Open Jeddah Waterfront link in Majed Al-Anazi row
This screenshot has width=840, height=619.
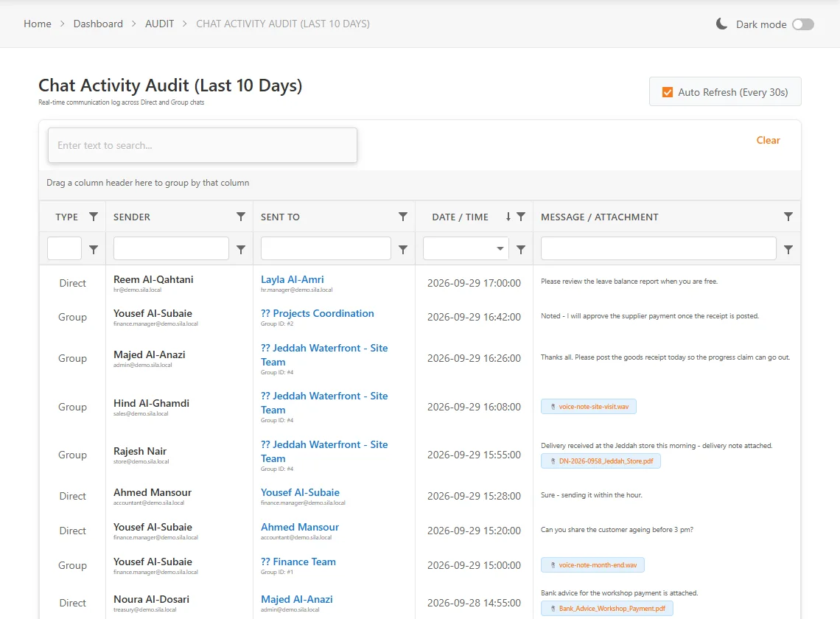[x=324, y=354]
